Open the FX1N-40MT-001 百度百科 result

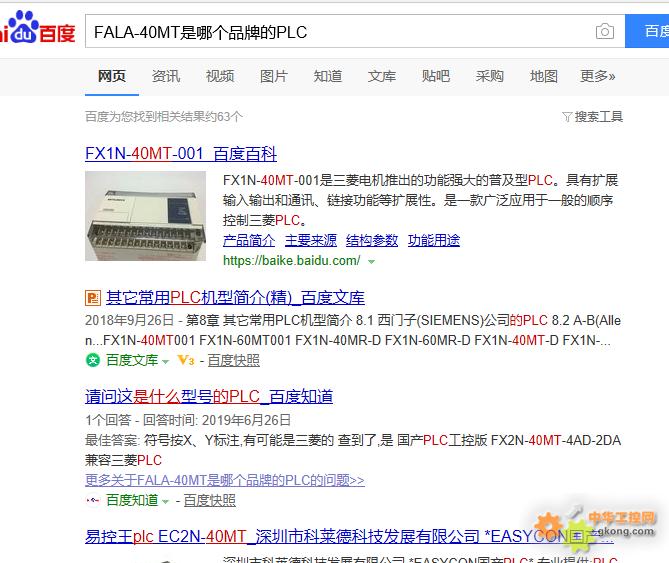coord(181,154)
